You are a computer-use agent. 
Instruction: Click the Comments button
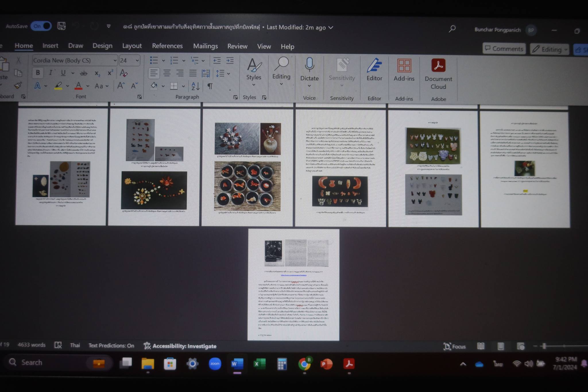[504, 49]
